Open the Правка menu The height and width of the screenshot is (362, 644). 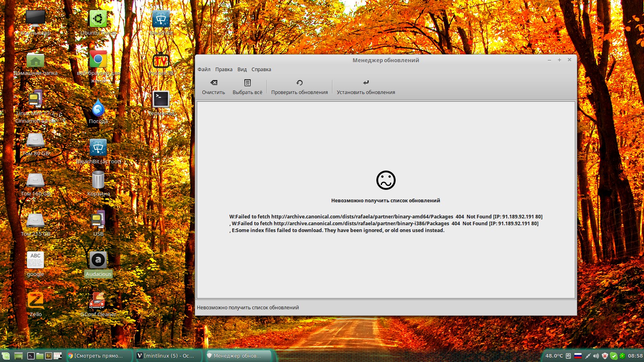click(224, 69)
